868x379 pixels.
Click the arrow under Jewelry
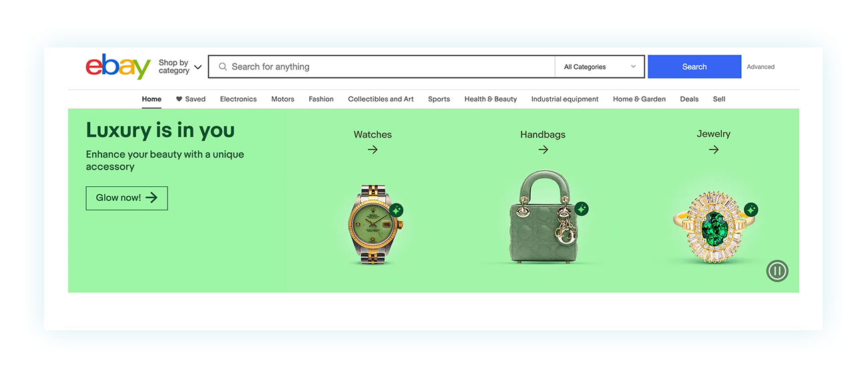point(714,149)
